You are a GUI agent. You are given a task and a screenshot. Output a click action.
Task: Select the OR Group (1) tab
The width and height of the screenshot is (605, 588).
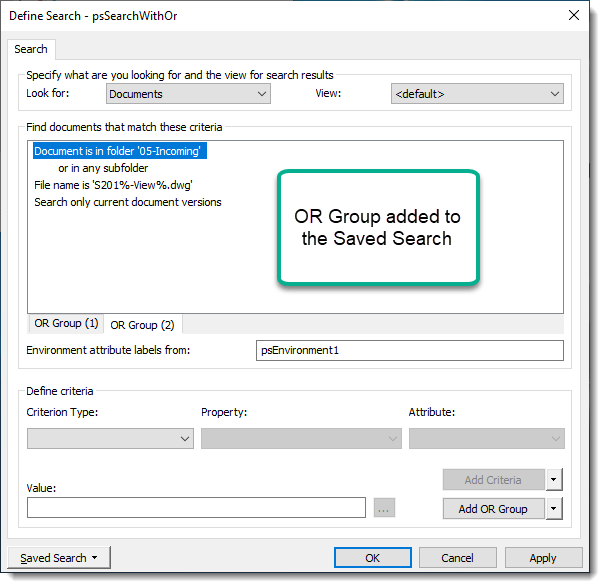[x=66, y=324]
